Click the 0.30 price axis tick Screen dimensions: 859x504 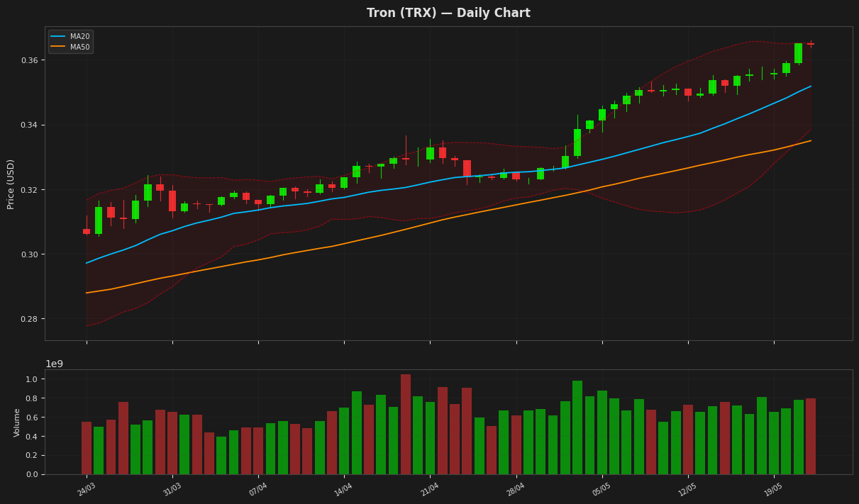coord(30,254)
